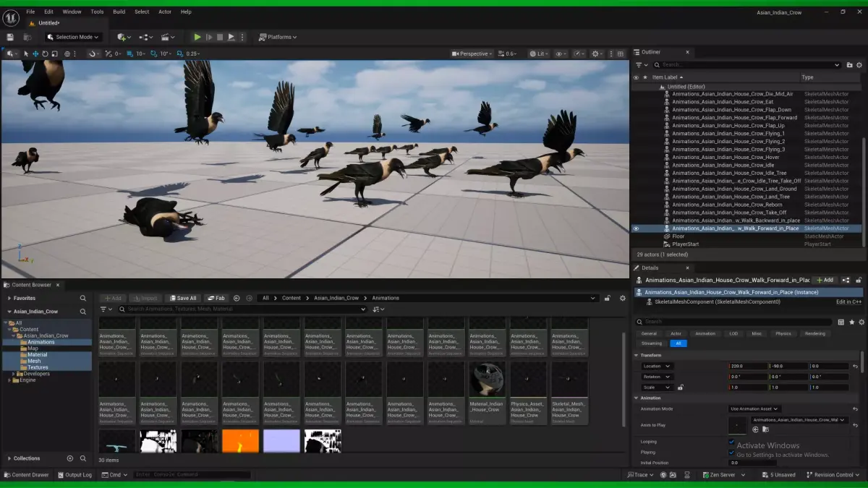This screenshot has height=488, width=868.
Task: Open details panel settings gear
Action: point(861,322)
